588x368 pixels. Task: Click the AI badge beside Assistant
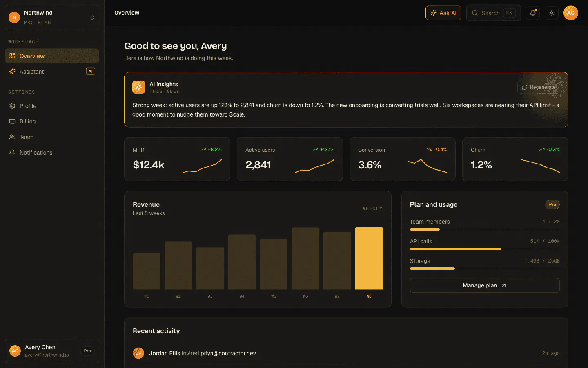[x=91, y=72]
